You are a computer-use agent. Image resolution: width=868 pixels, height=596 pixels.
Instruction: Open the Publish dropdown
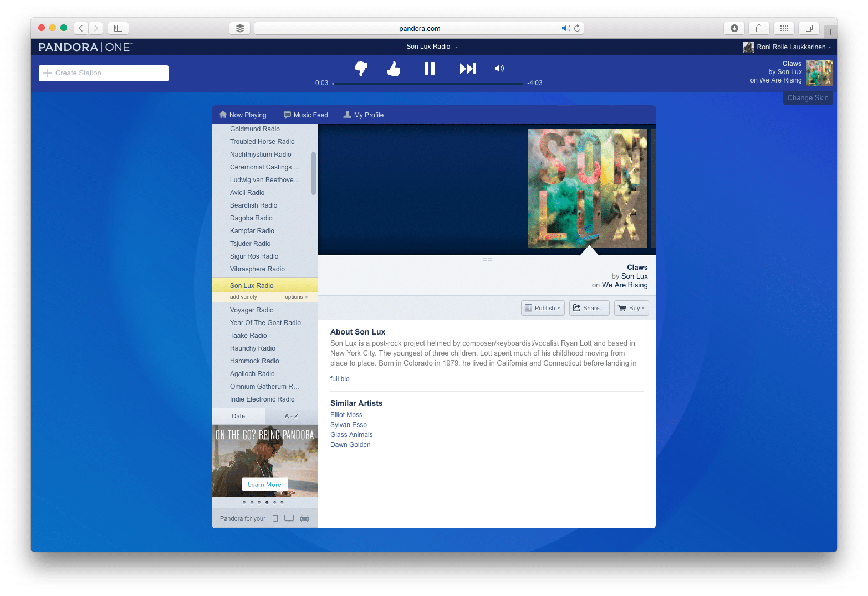(x=543, y=308)
